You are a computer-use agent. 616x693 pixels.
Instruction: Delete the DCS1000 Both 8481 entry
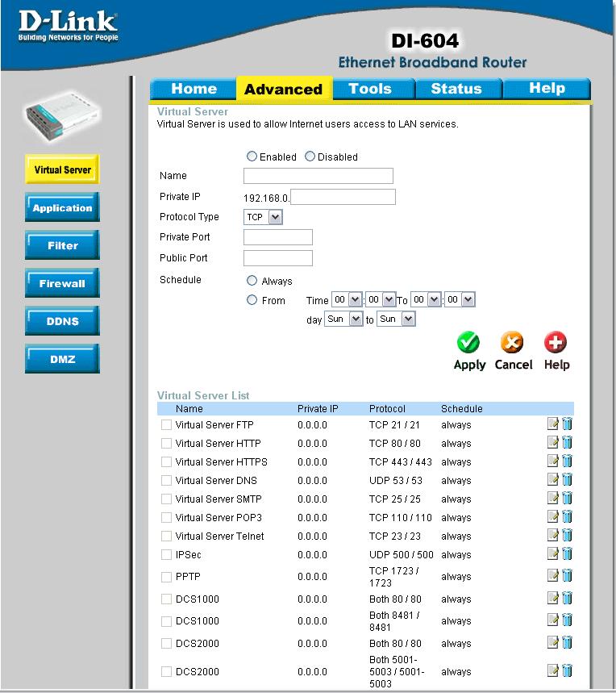tap(567, 620)
